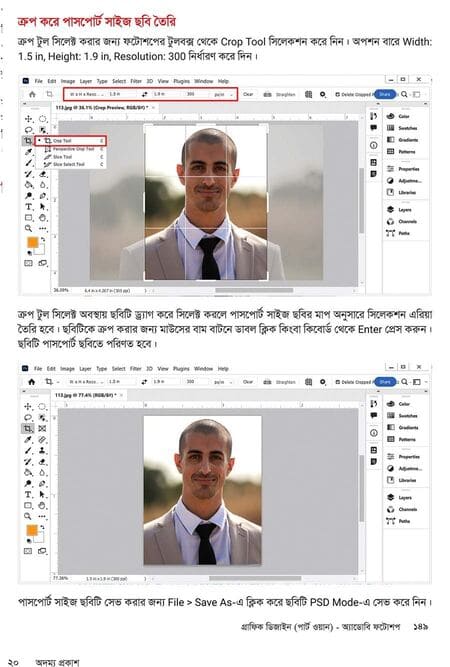Screen dimensions: 450x667
Task: Select the Hand tool in lower Photoshop window
Action: point(43,506)
